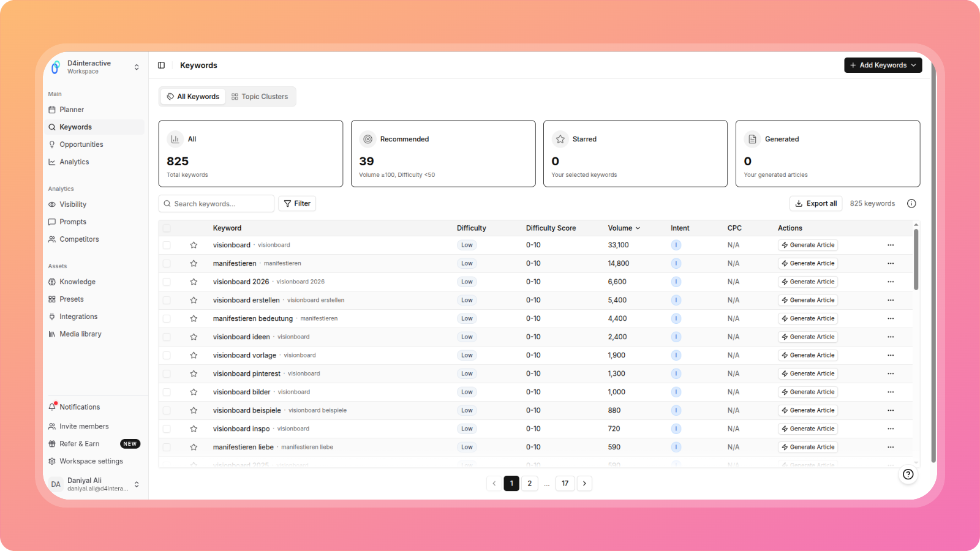Screen dimensions: 980x551
Task: Open the help question mark icon
Action: pos(908,474)
